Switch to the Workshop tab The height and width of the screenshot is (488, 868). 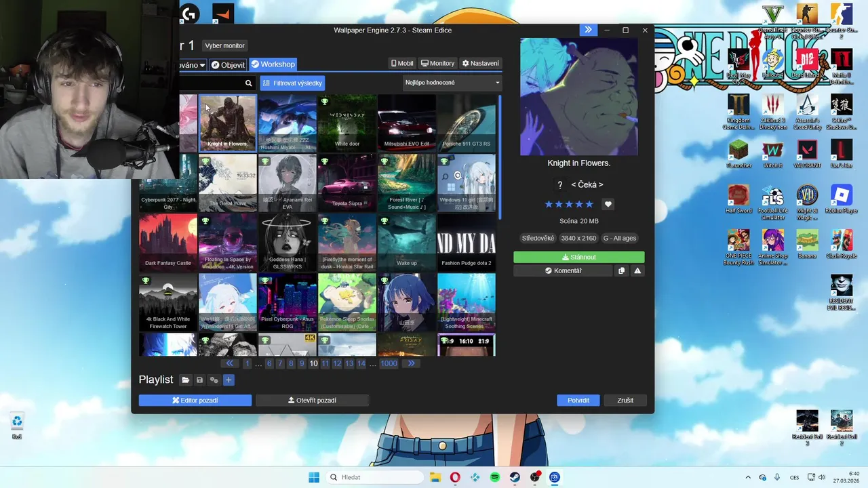(273, 64)
